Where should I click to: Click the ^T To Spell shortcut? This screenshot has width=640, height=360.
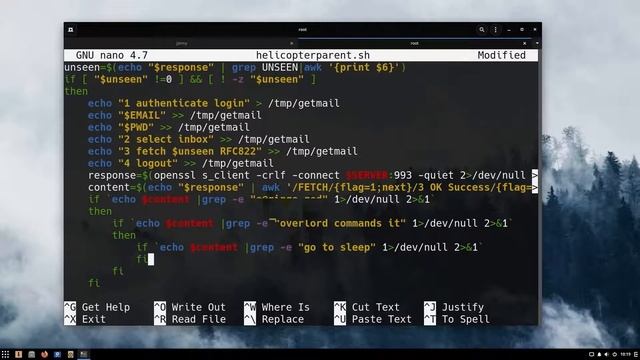point(457,319)
